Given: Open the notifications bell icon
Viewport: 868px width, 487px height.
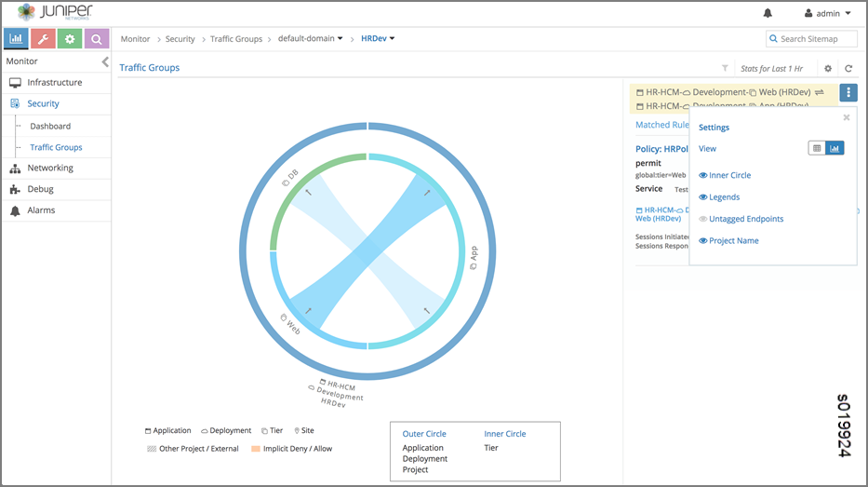Looking at the screenshot, I should click(768, 14).
